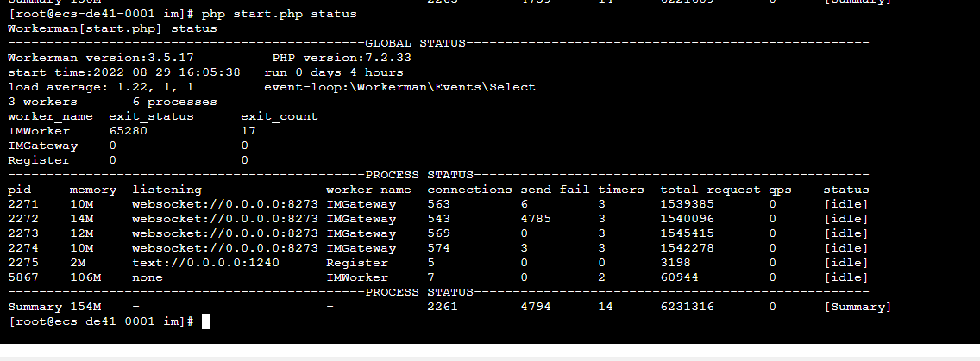Click the terminal cursor at the prompt

(205, 321)
